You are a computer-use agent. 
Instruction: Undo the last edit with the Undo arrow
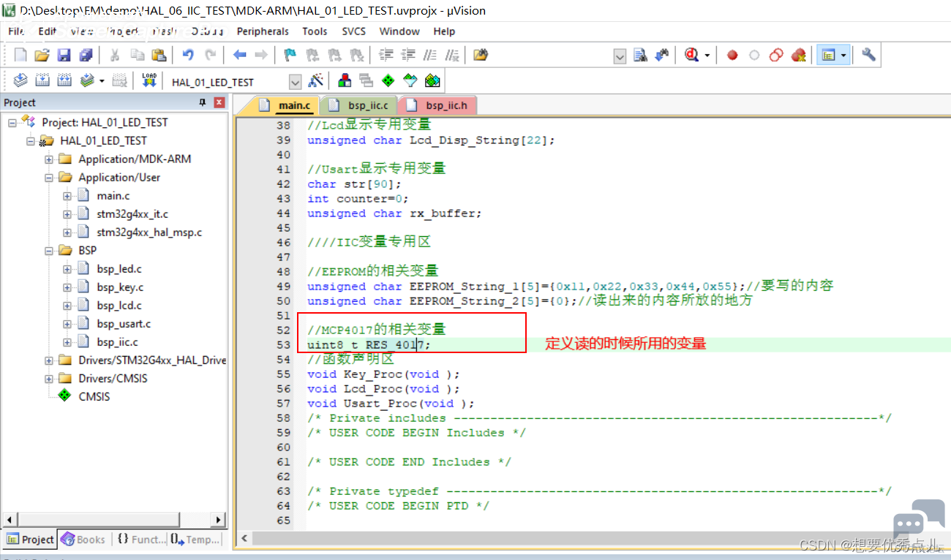coord(188,55)
